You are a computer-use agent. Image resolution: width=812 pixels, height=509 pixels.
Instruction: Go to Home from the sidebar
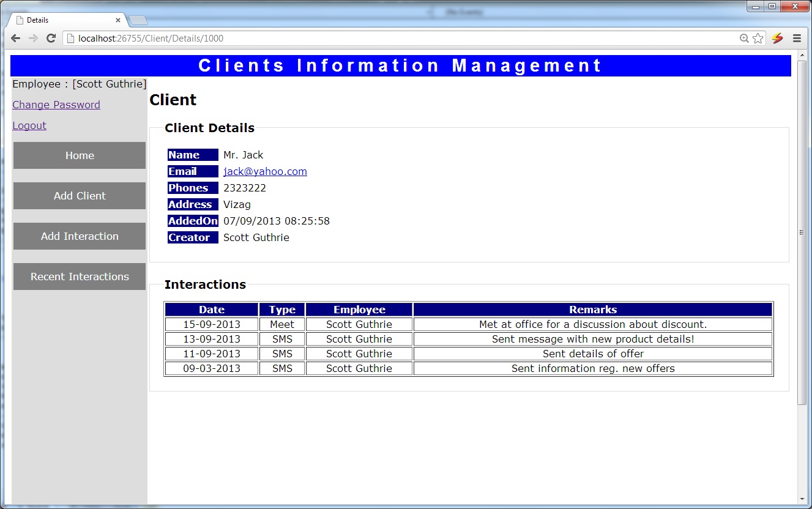(x=80, y=155)
